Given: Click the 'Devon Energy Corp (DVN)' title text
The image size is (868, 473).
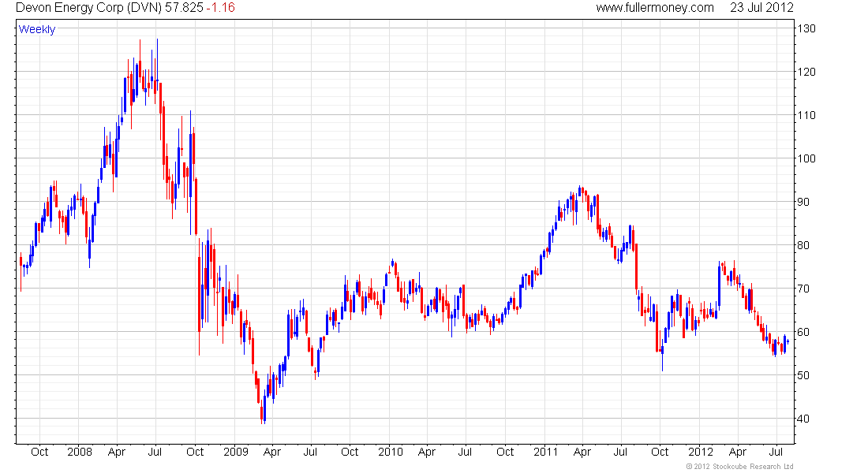Looking at the screenshot, I should pos(88,8).
